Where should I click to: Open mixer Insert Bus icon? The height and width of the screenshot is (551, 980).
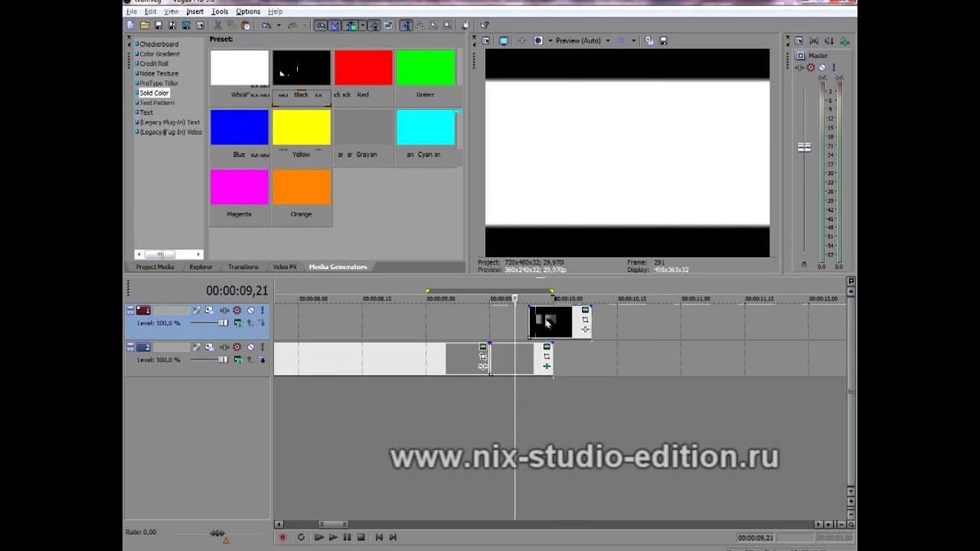[x=845, y=41]
